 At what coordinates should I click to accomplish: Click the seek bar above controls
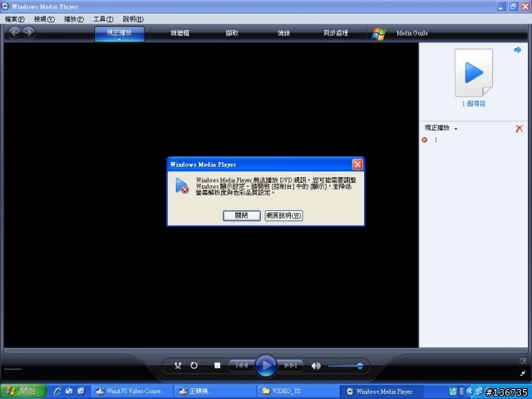coord(266,351)
